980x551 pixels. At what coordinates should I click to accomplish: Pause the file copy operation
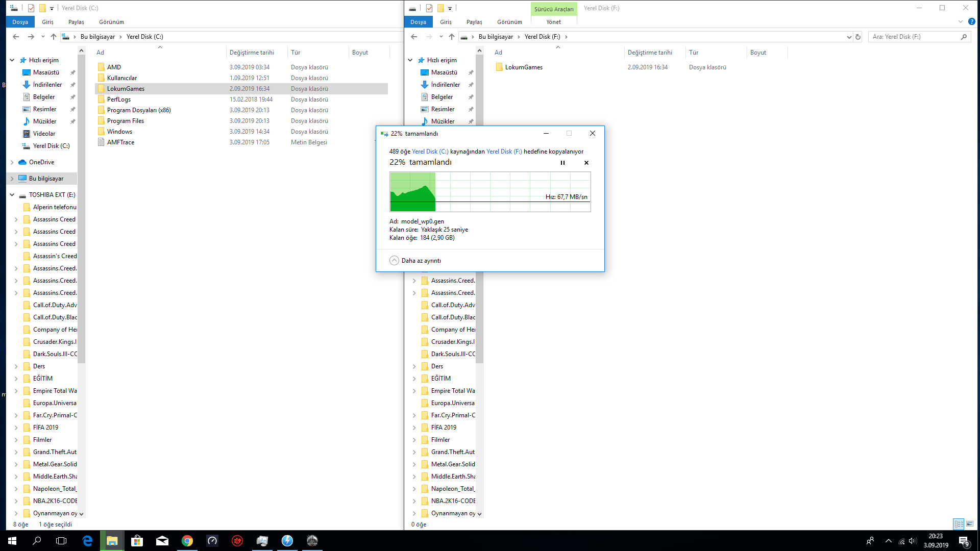[x=562, y=163]
